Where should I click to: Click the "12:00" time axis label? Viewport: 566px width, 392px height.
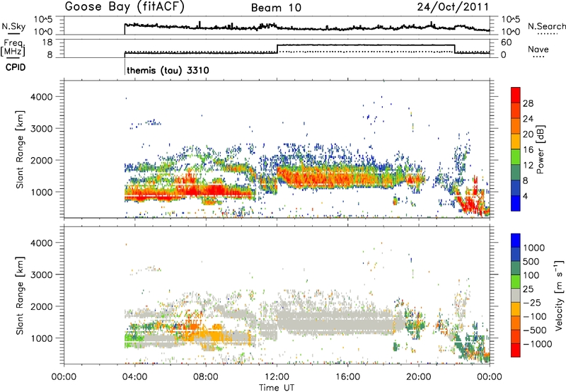pos(277,377)
